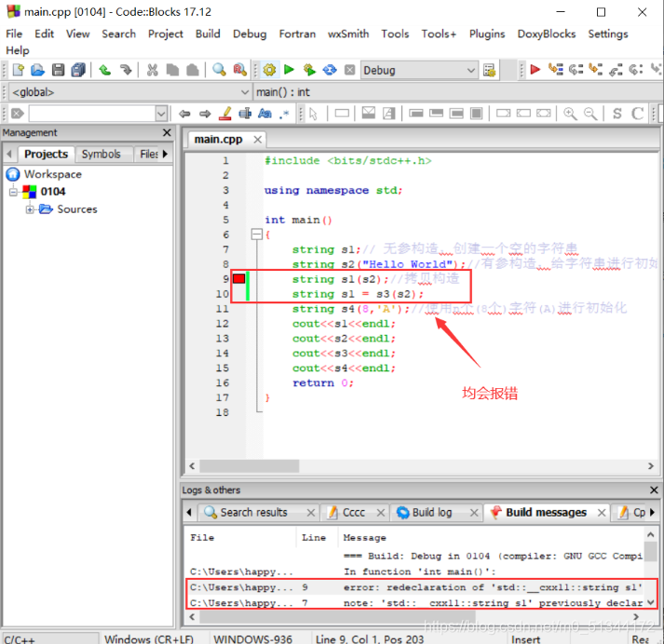
Task: Open the Settings menu
Action: click(608, 34)
